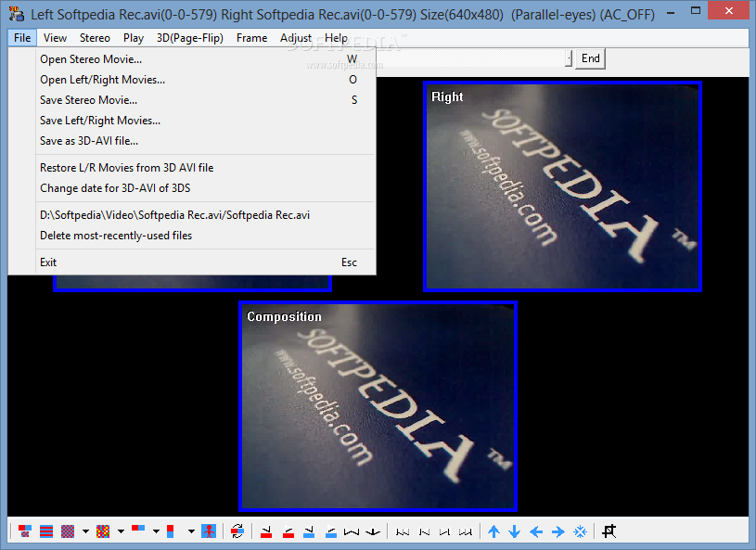The width and height of the screenshot is (756, 550).
Task: Select the above-below red-blue view icon
Action: point(170,531)
